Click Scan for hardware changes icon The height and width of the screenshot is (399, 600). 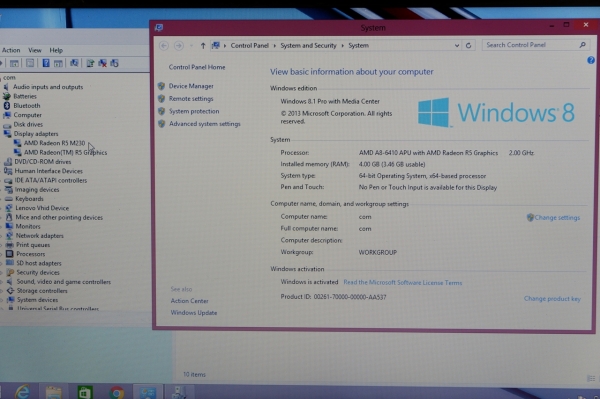pyautogui.click(x=74, y=63)
